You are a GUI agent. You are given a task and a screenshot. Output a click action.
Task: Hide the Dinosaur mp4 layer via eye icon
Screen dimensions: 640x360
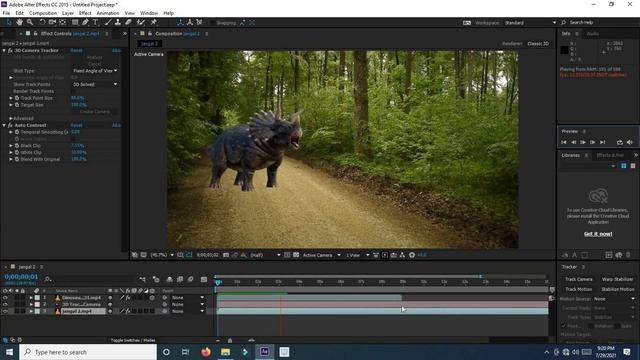coord(5,298)
